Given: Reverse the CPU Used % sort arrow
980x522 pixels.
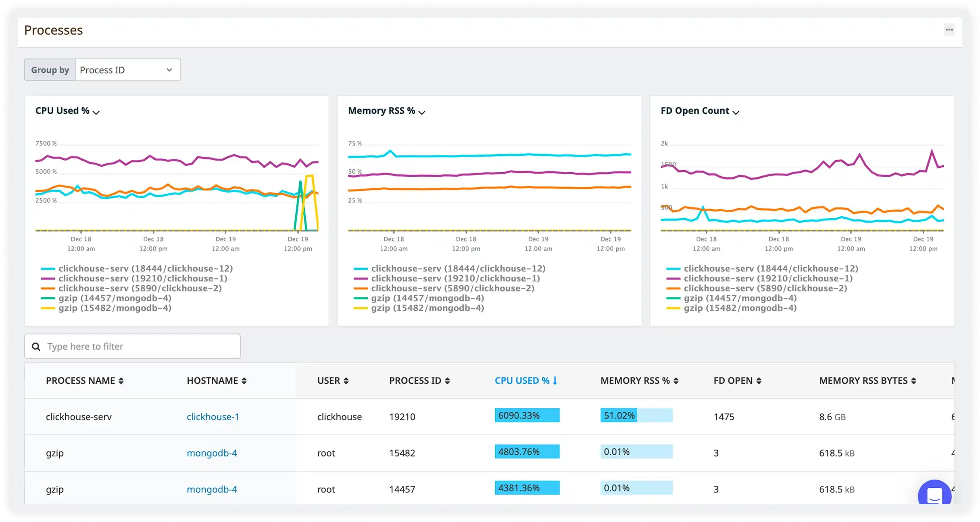Looking at the screenshot, I should [555, 381].
